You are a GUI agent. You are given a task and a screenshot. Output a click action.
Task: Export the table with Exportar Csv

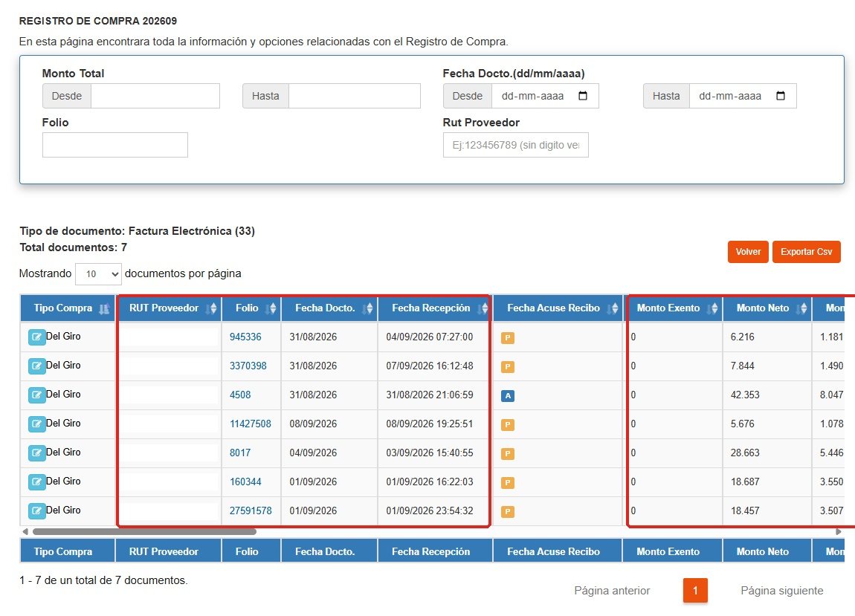click(x=807, y=252)
